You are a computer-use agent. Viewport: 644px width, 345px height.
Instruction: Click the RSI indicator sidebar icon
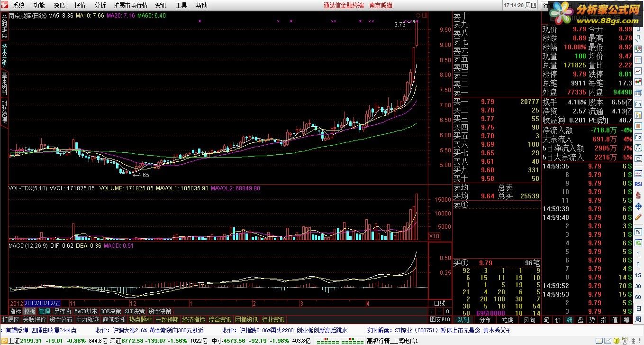pos(638,184)
